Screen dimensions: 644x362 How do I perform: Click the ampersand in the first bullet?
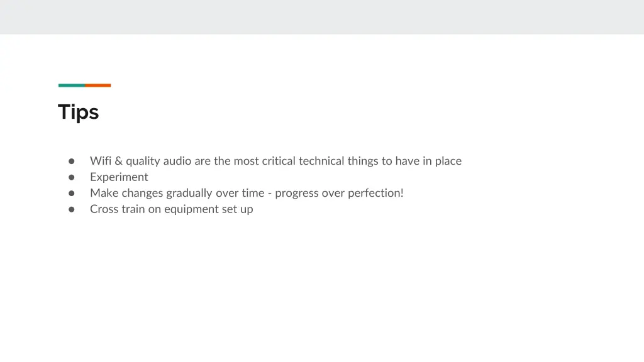click(x=119, y=161)
